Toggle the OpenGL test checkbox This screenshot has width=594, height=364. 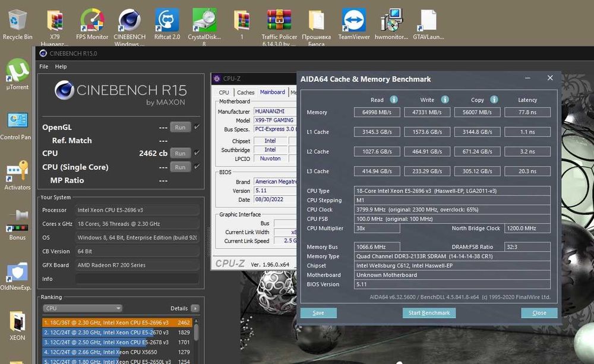click(197, 127)
